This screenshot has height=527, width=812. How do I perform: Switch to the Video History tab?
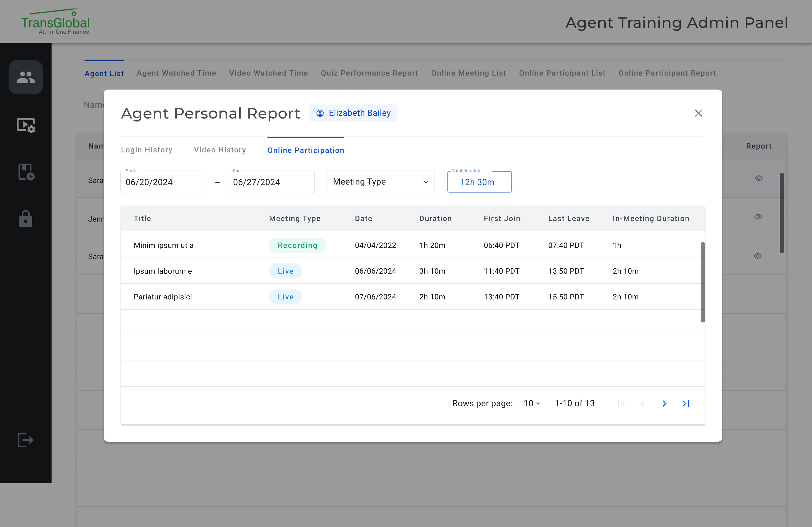coord(220,150)
